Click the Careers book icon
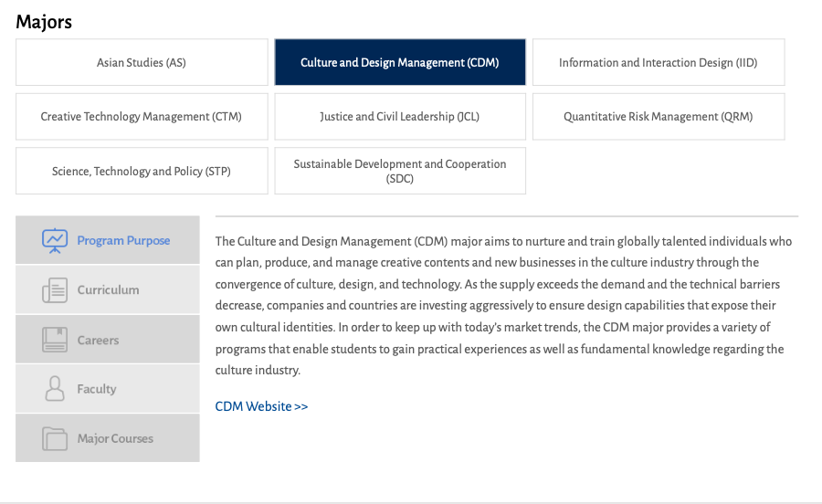This screenshot has width=822, height=504. point(55,340)
